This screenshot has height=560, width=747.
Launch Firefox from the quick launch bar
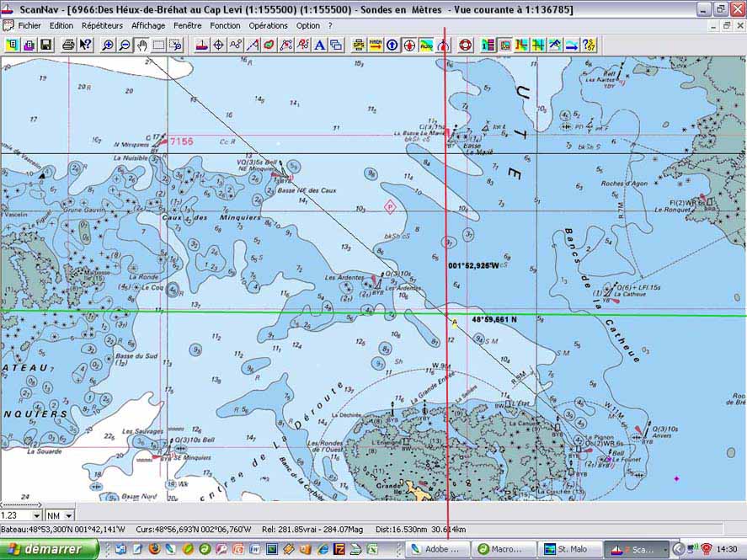154,549
